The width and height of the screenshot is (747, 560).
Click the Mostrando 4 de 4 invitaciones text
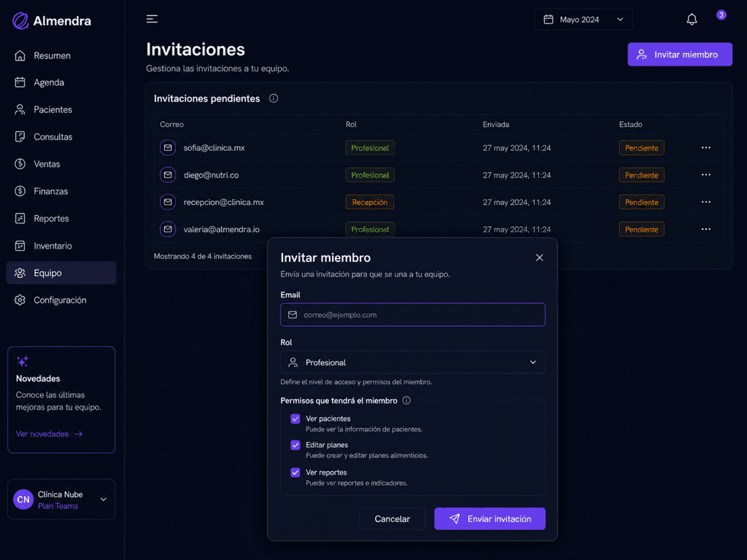point(203,256)
